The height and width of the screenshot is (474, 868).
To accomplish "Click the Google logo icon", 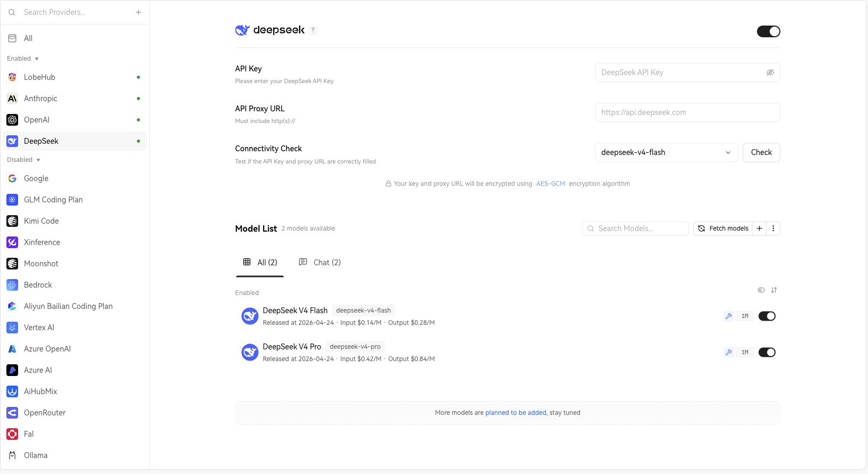I will pos(12,178).
